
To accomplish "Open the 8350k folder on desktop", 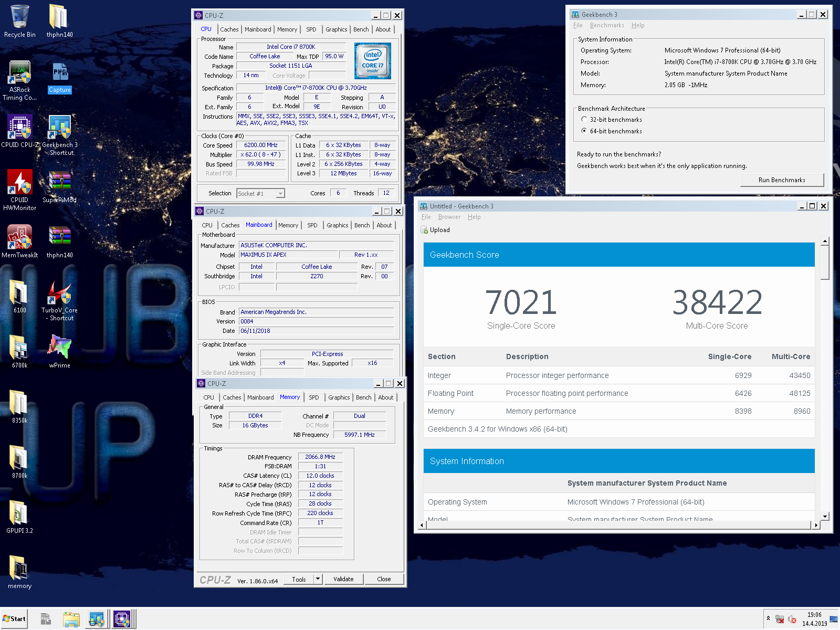I will [19, 406].
